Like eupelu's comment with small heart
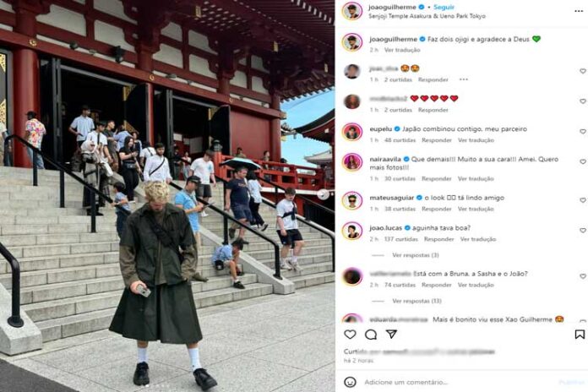Viewport: 588px width, 392px height. point(583,131)
